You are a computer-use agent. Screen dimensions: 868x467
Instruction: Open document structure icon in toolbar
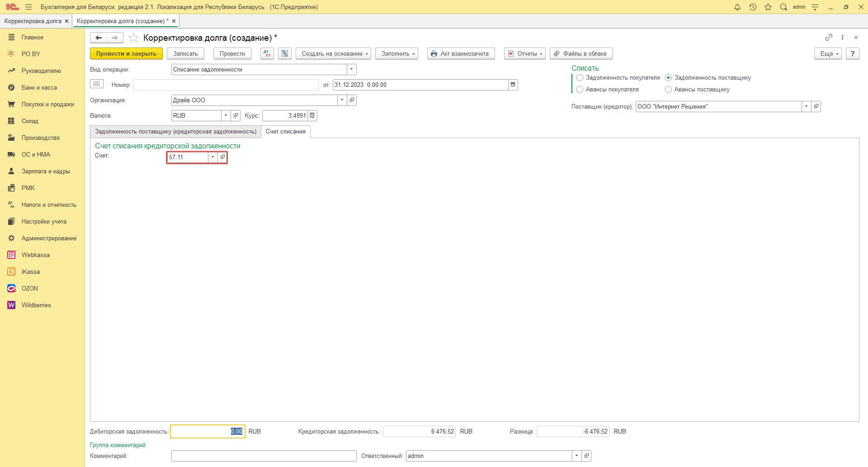285,53
